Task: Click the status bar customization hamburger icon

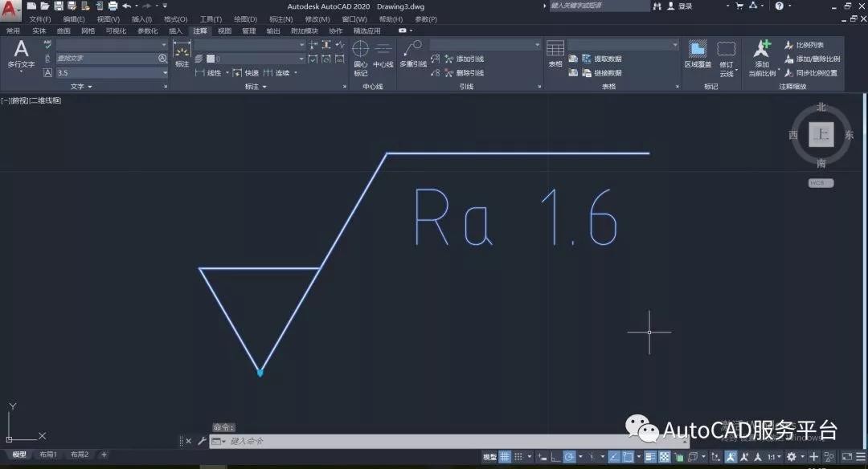Action: tap(861, 456)
